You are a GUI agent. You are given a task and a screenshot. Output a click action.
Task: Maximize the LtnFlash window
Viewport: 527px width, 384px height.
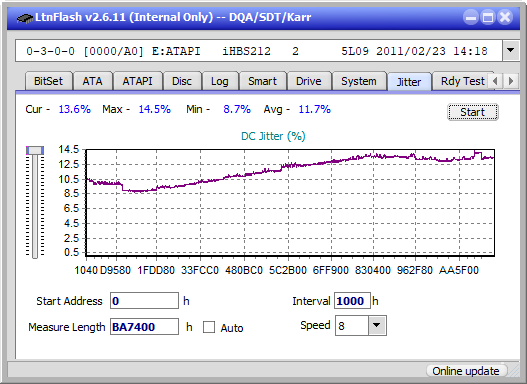(488, 17)
